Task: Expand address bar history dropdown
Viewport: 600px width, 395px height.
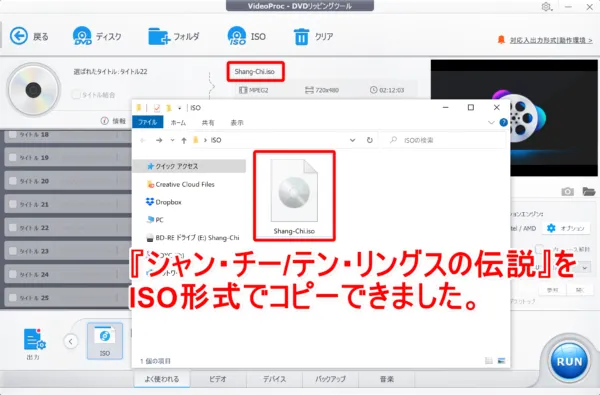Action: click(352, 140)
